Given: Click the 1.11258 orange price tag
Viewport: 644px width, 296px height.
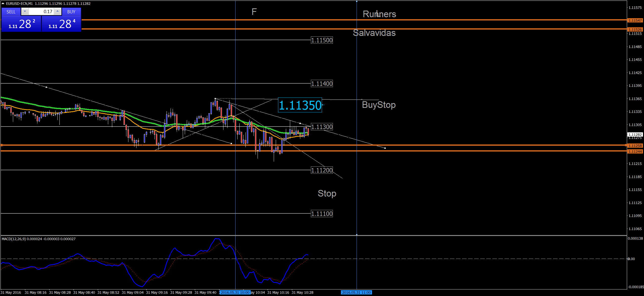Looking at the screenshot, I should pos(635,146).
